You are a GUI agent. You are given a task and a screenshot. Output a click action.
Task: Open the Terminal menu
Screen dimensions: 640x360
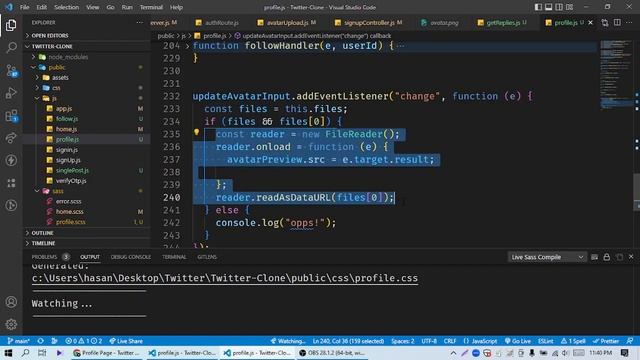tap(151, 7)
